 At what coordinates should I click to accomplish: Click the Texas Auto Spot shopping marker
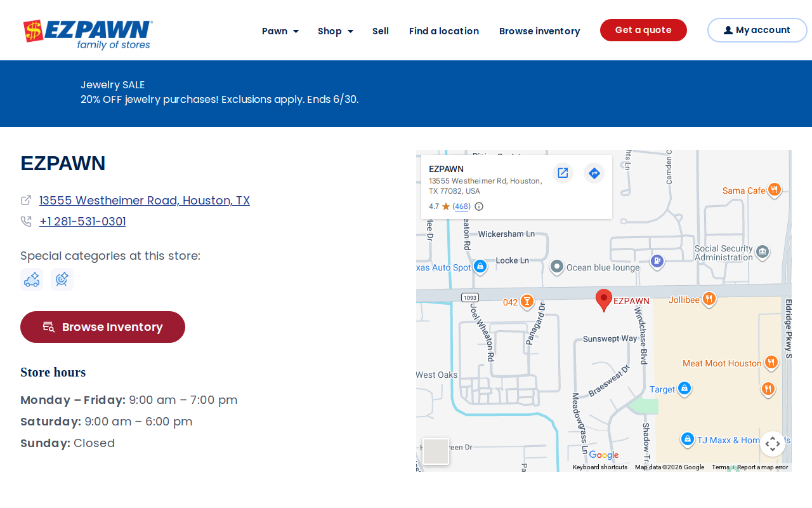480,267
